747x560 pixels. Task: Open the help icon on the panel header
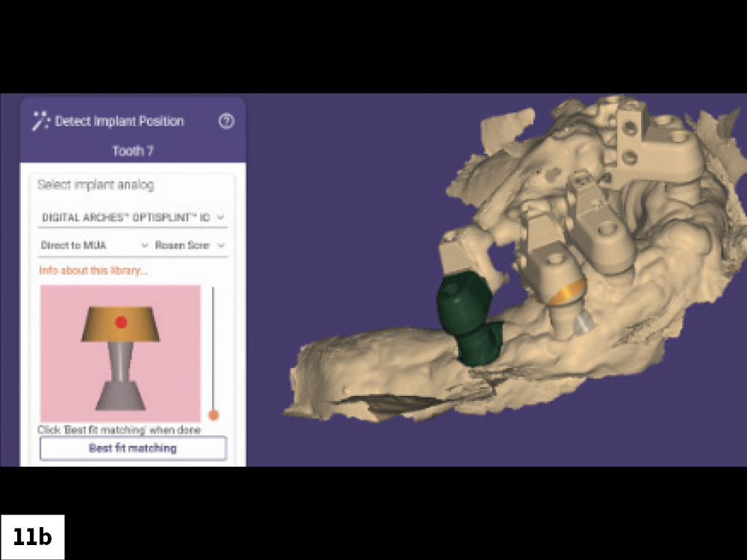pos(227,120)
